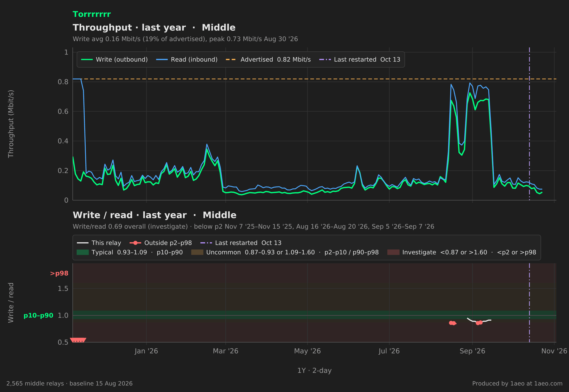The height and width of the screenshot is (392, 569).
Task: Click Last restarted Oct 13 in write/read legend
Action: [241, 243]
